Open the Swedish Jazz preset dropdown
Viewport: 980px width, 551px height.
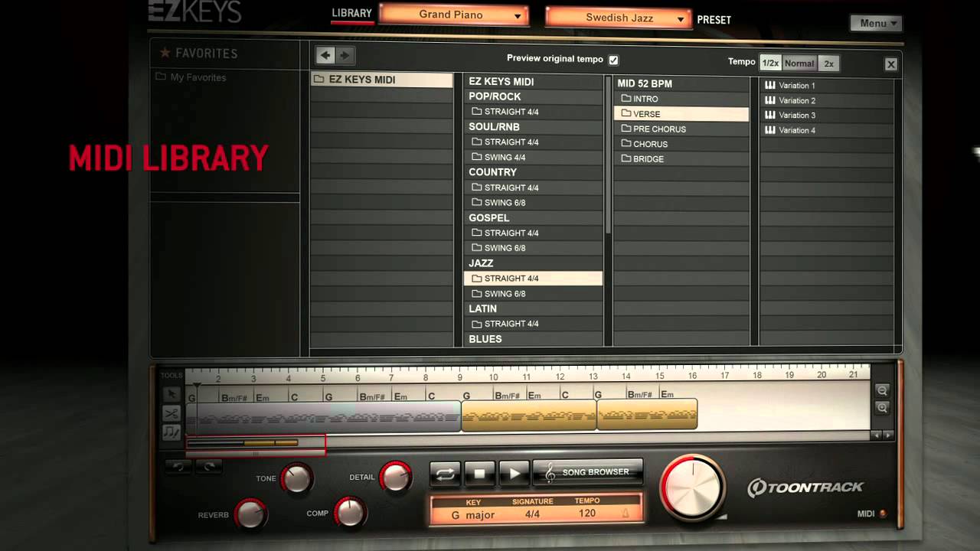[x=618, y=18]
